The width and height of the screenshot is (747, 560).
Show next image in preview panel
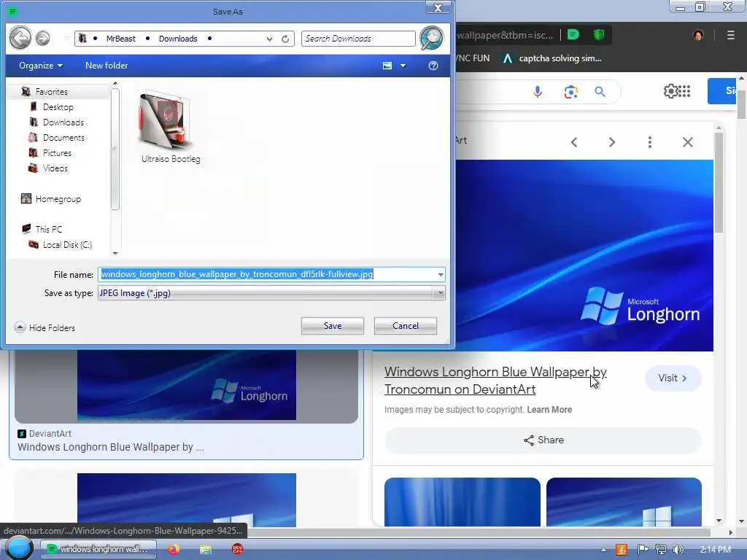click(612, 142)
